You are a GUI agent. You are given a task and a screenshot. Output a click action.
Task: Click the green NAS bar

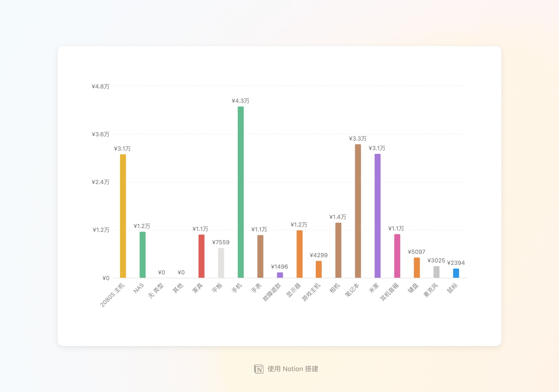point(143,255)
